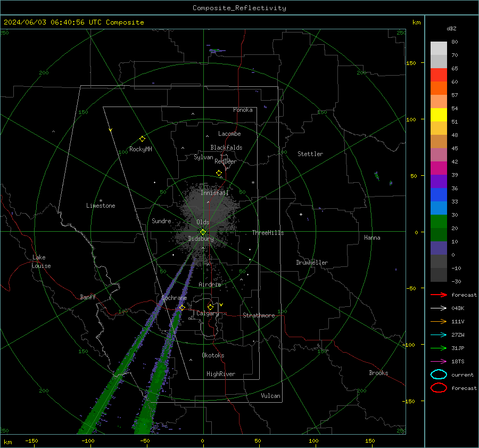Click the Composite_Reflectivity title text

pyautogui.click(x=240, y=8)
